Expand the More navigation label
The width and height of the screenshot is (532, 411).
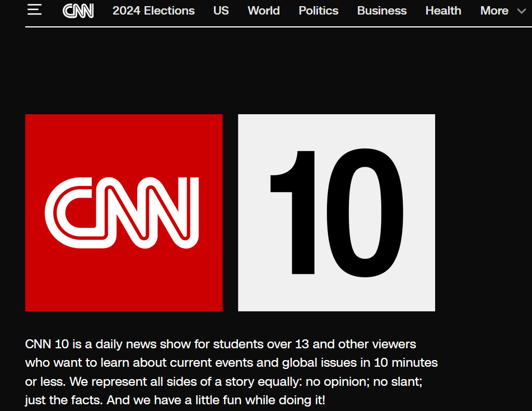494,11
